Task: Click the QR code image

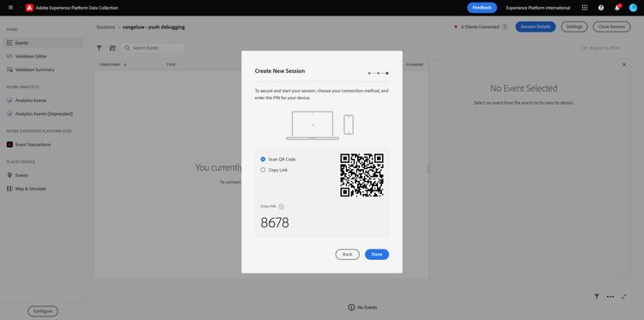Action: 361,175
